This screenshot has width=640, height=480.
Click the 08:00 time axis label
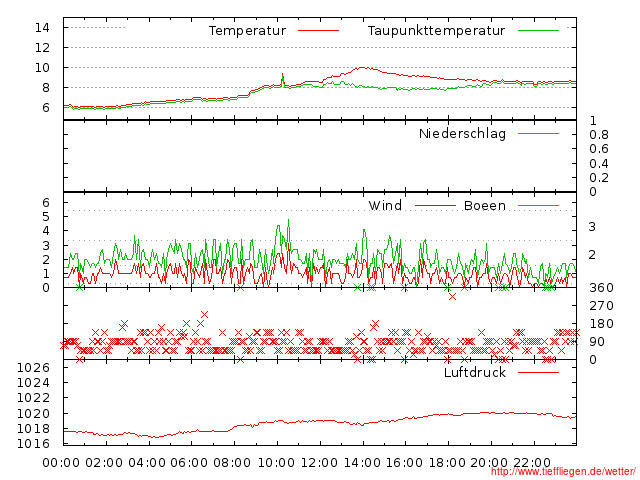coord(232,463)
